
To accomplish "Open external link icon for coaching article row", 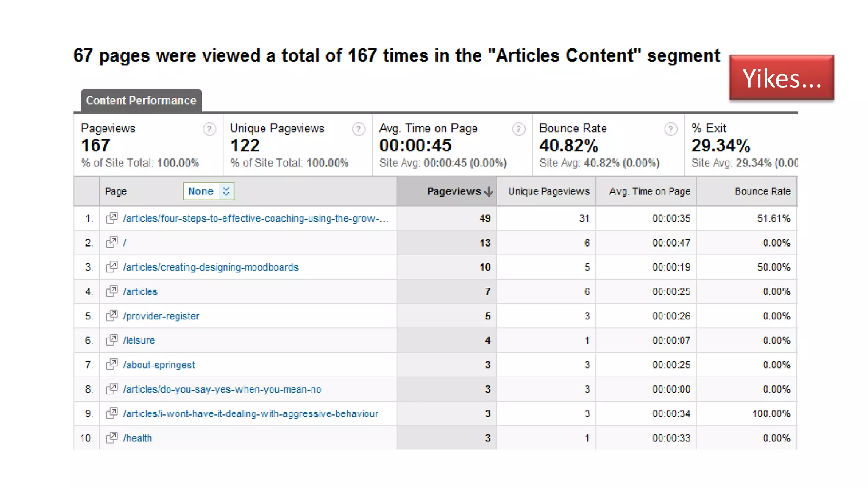I will pyautogui.click(x=112, y=218).
